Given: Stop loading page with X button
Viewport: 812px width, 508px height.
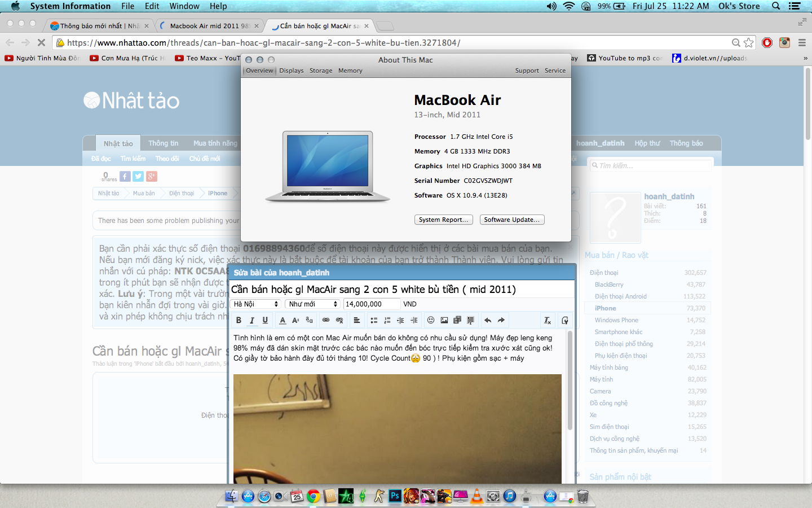Looking at the screenshot, I should click(x=41, y=42).
